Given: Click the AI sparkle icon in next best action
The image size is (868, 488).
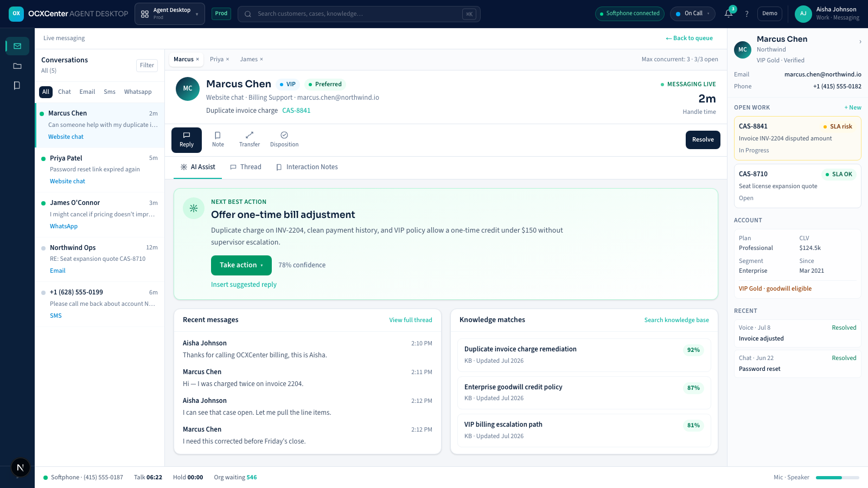Looking at the screenshot, I should (194, 208).
